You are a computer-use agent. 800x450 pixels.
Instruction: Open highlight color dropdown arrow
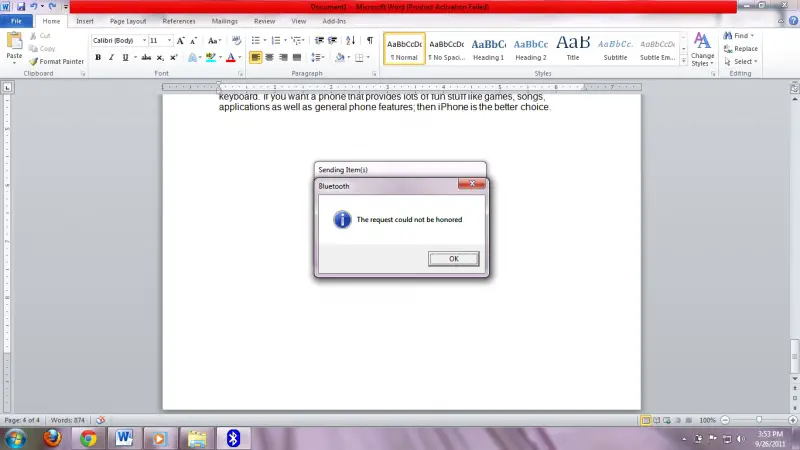220,58
